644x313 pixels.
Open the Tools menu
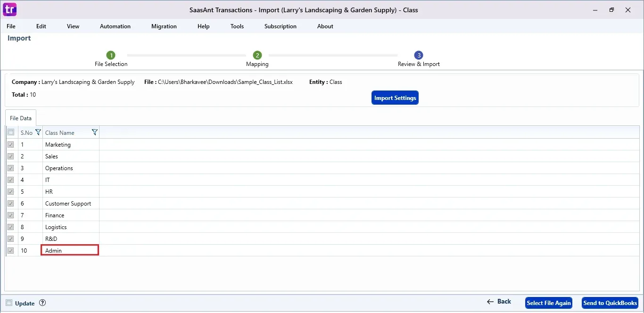click(237, 26)
